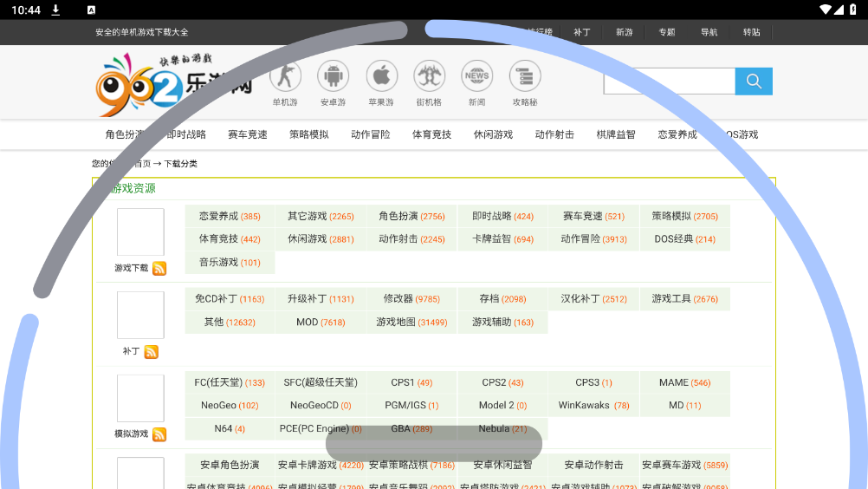Open DOS经典 (214) category
Screen dimensions: 868x489
(684, 239)
